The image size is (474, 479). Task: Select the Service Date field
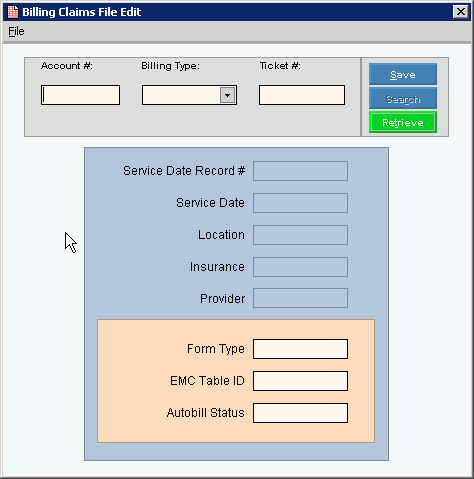[x=300, y=203]
